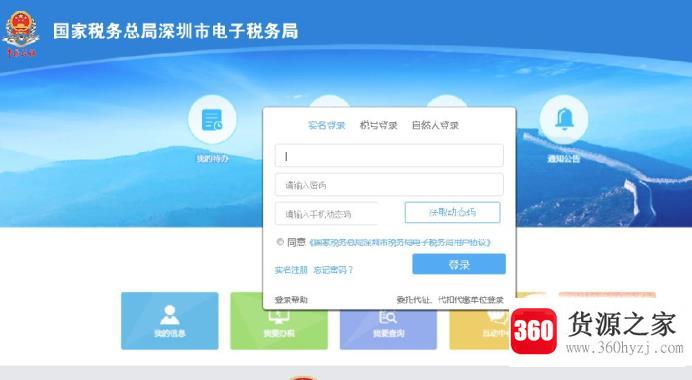Open the 我的待办 to-do list icon
The height and width of the screenshot is (380, 692).
pos(212,120)
